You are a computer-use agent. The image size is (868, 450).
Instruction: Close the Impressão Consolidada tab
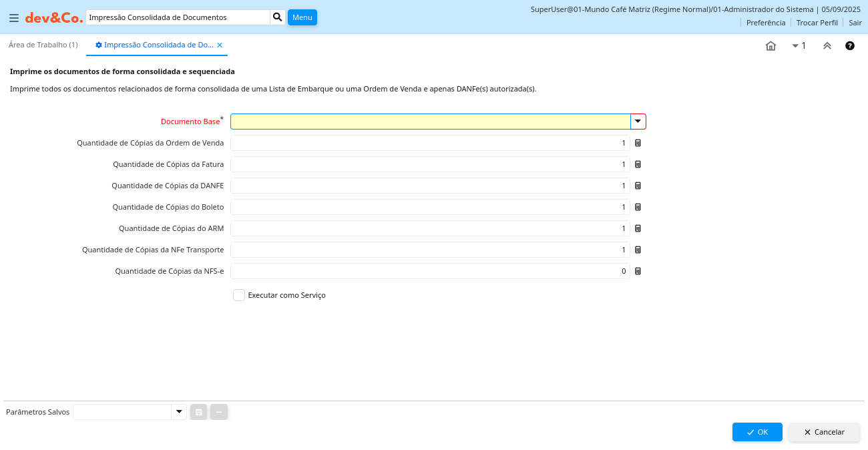tap(220, 45)
